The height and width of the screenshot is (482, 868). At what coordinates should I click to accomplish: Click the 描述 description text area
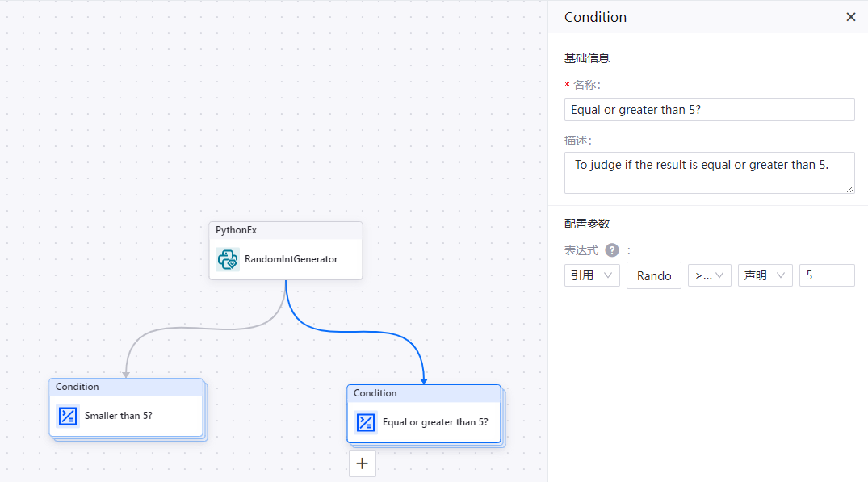point(709,172)
